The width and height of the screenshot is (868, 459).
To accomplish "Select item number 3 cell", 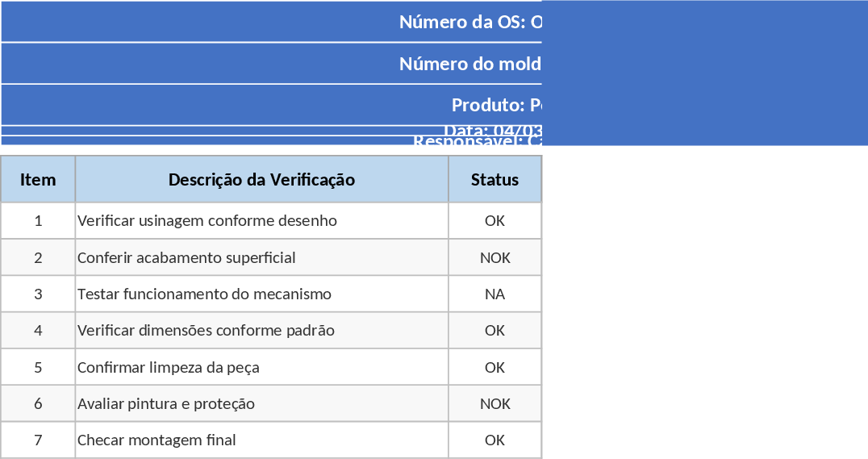I will (x=38, y=294).
